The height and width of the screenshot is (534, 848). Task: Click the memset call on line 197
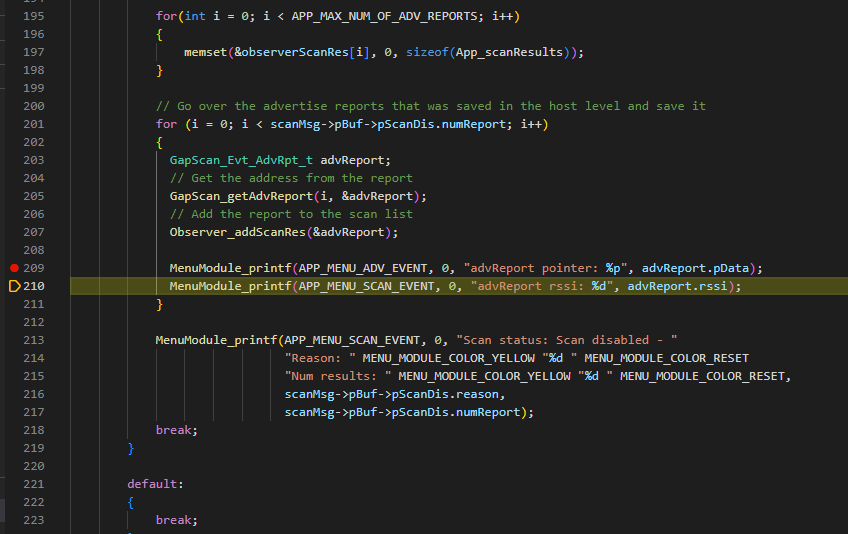(x=206, y=52)
